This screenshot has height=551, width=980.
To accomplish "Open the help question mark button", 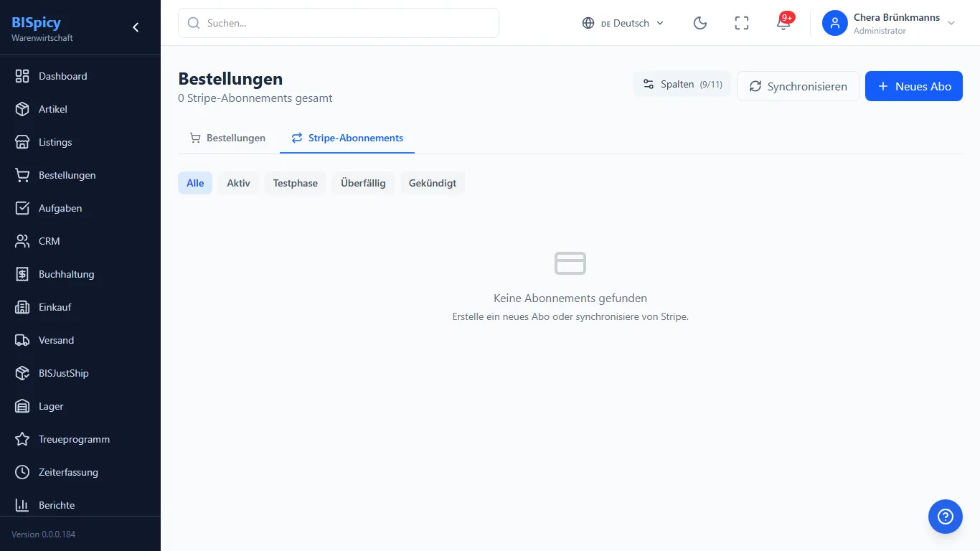I will (946, 517).
